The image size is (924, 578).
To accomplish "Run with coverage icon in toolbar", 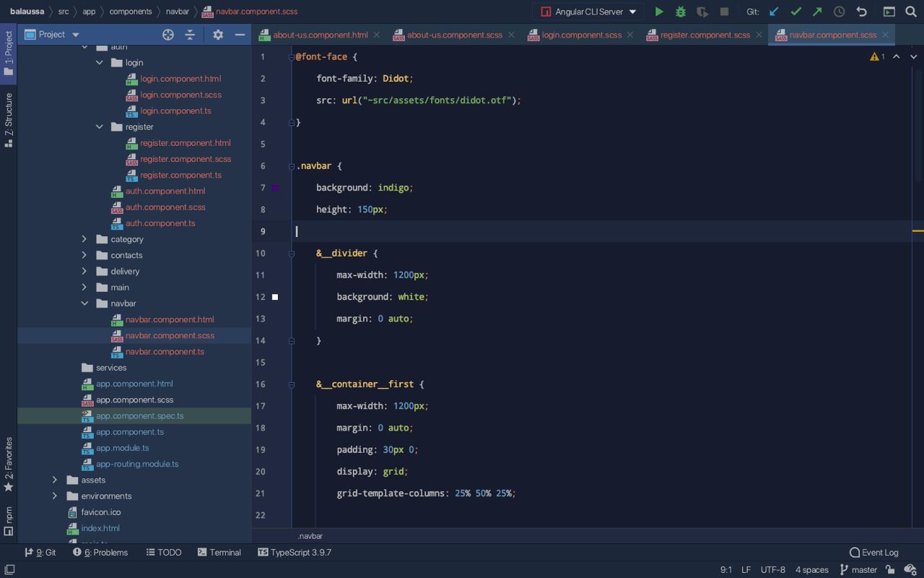I will [702, 12].
